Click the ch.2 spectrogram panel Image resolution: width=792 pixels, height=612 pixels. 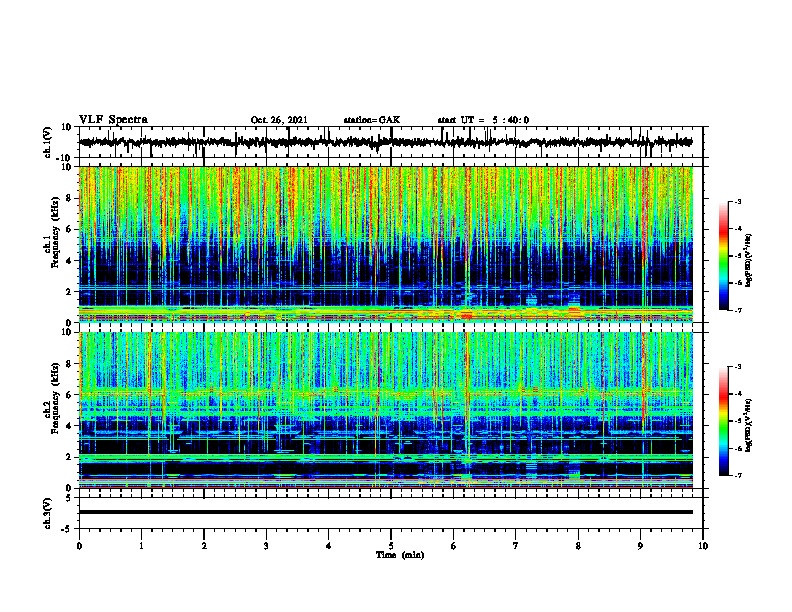(x=386, y=410)
